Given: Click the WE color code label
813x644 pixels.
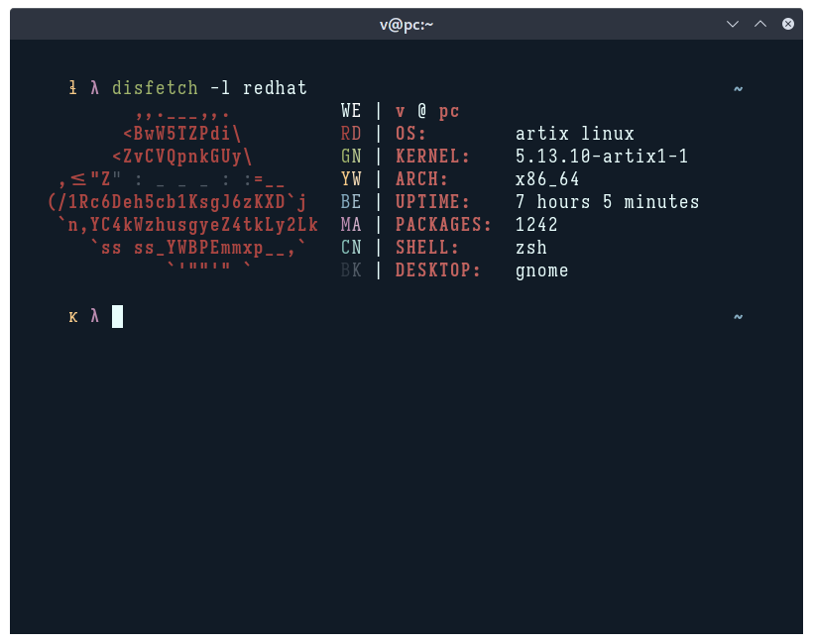Looking at the screenshot, I should [351, 111].
